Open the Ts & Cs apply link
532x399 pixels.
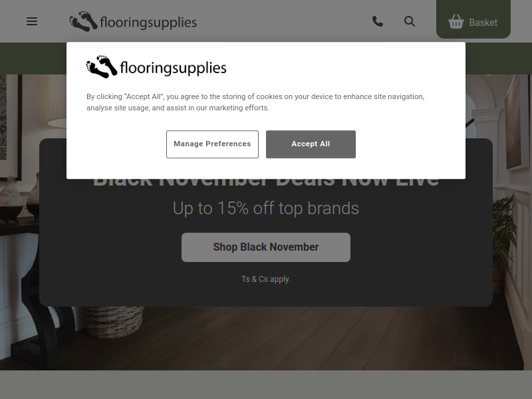tap(266, 279)
